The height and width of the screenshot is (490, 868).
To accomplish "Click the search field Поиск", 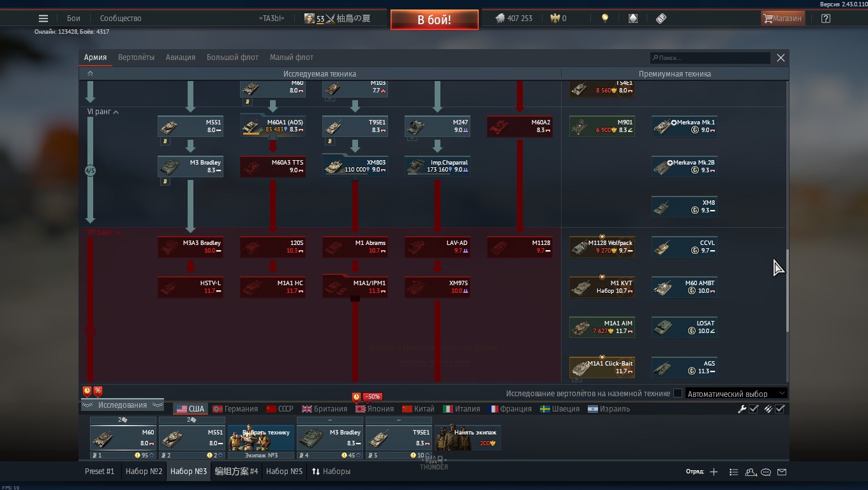I will click(x=710, y=58).
